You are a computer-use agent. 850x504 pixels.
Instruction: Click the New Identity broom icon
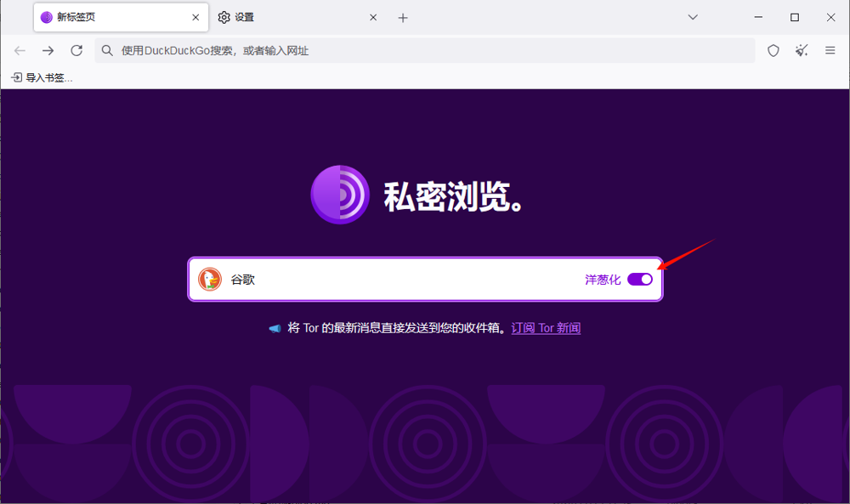click(x=802, y=51)
